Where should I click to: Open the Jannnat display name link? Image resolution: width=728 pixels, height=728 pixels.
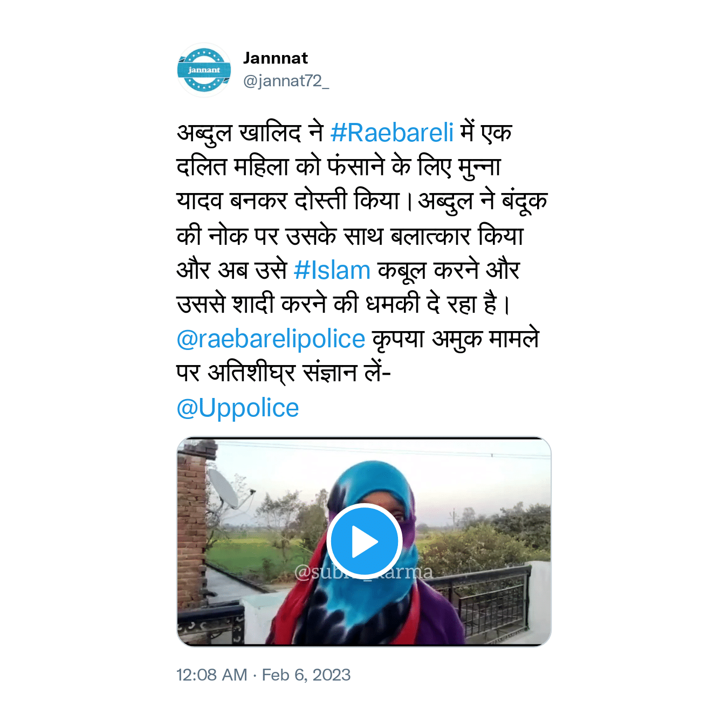click(275, 58)
